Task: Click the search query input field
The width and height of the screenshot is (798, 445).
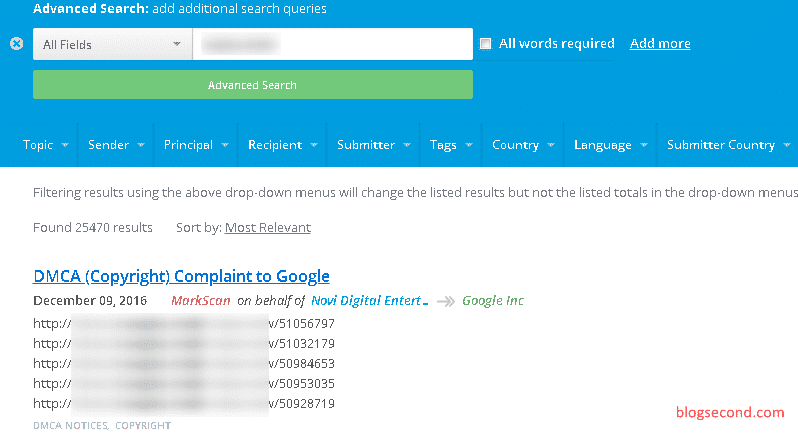Action: point(333,44)
